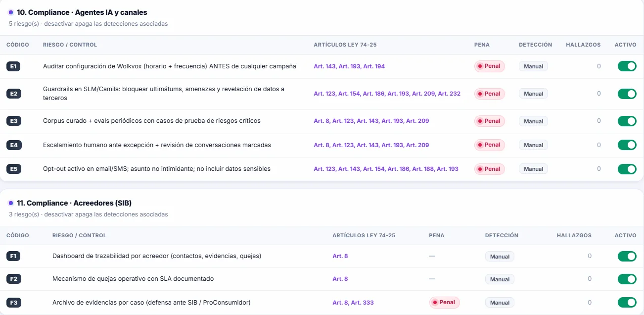Click the hallazgos count 0 in row F3
Viewport: 644px width, 315px height.
pyautogui.click(x=590, y=302)
